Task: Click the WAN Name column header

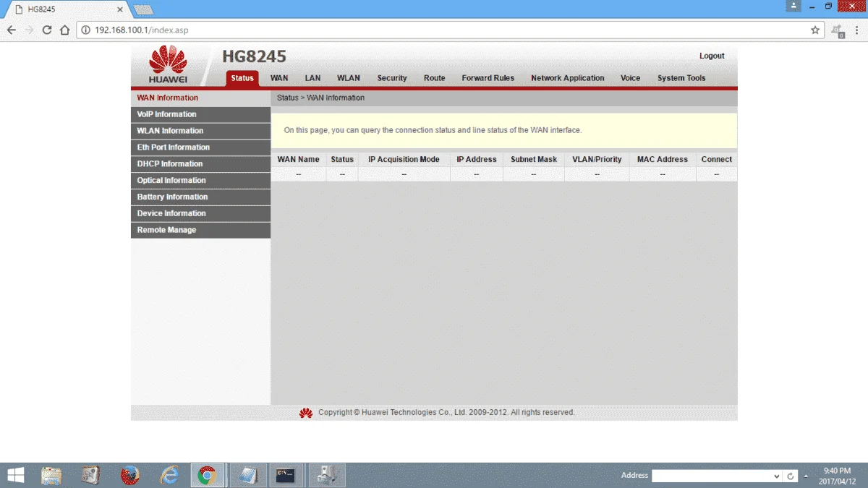Action: (298, 159)
